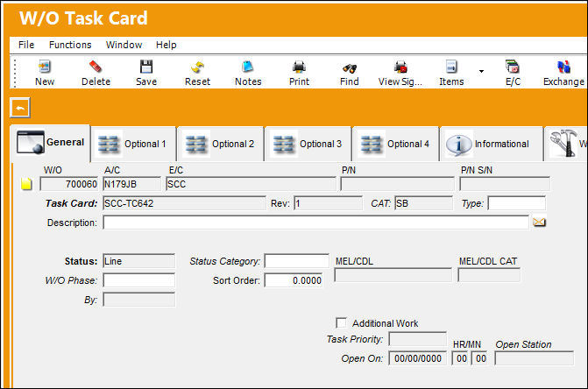This screenshot has height=389, width=588.
Task: Click the orange back arrow button
Action: (x=20, y=108)
